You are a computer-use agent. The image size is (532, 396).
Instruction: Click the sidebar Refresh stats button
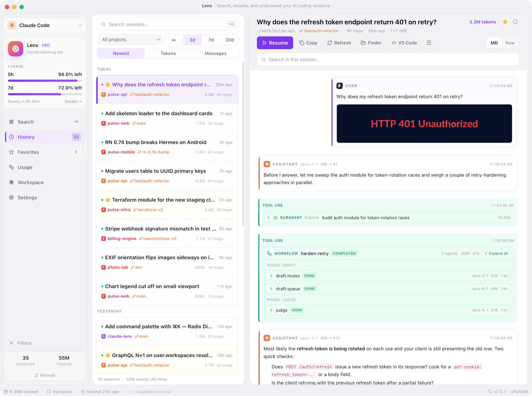point(45,375)
